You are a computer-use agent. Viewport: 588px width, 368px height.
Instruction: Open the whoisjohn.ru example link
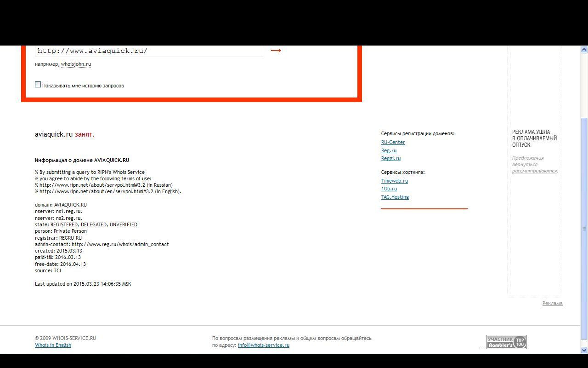(x=76, y=64)
